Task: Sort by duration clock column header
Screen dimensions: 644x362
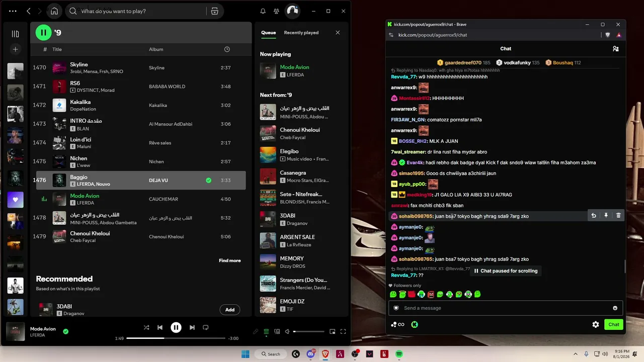Action: pos(227,49)
